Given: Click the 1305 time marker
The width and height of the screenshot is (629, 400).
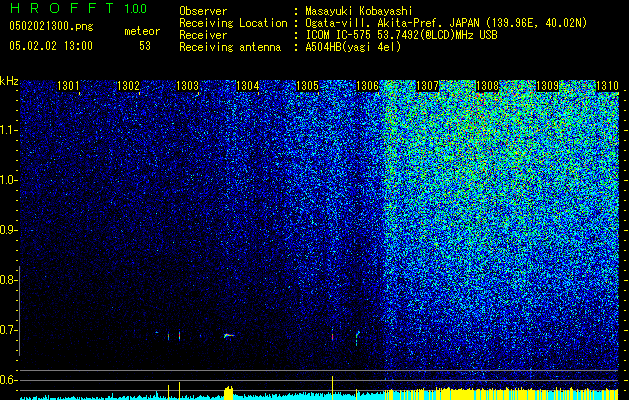Looking at the screenshot, I should pos(307,86).
